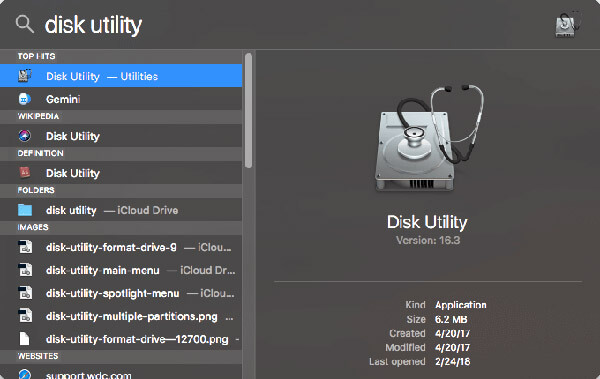Click the 'disk utility' search field
The width and height of the screenshot is (600, 379).
tap(93, 25)
